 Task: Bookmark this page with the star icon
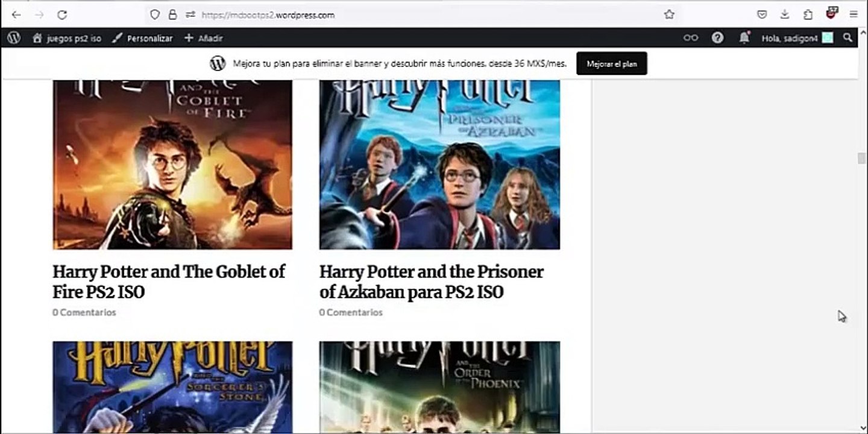(669, 15)
